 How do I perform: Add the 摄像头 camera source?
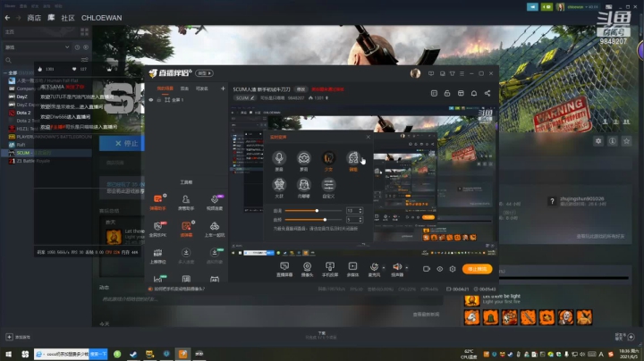pos(307,269)
